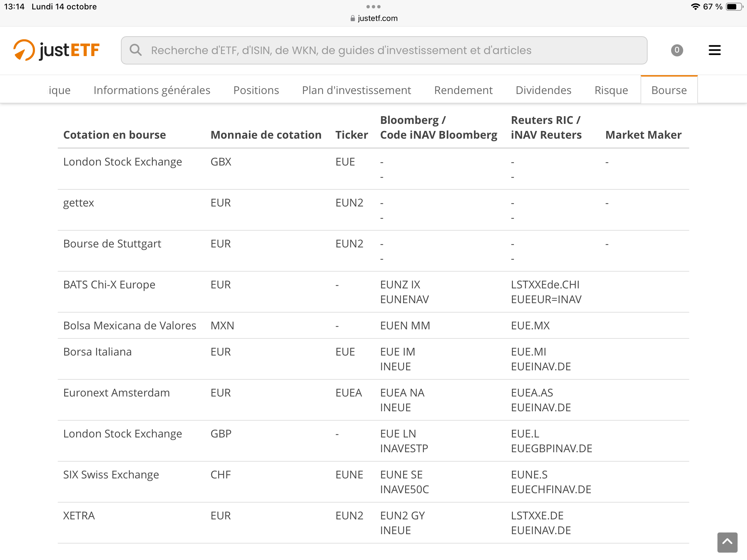Tap the battery status icon
This screenshot has height=560, width=747.
[734, 7]
